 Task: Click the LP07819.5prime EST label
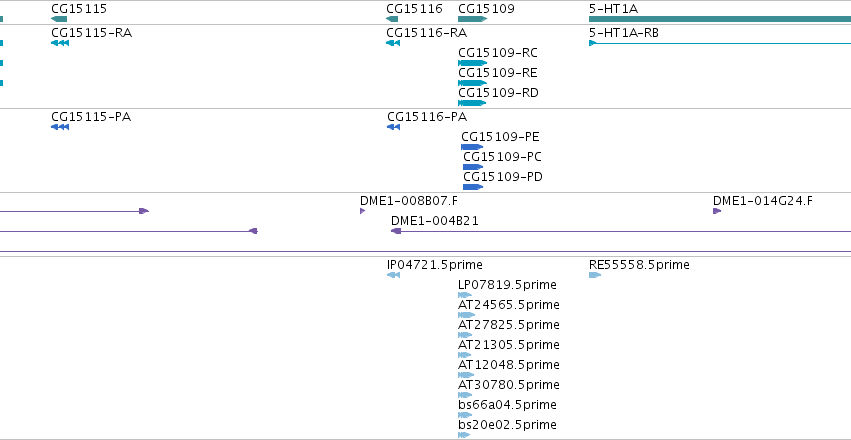[507, 285]
